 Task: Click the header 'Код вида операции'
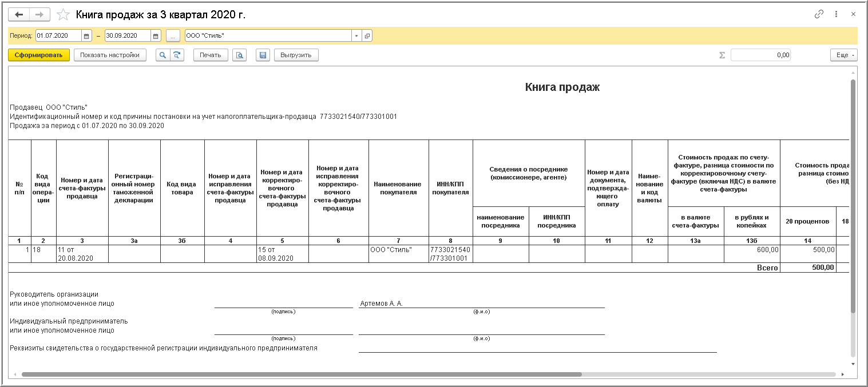(x=44, y=188)
